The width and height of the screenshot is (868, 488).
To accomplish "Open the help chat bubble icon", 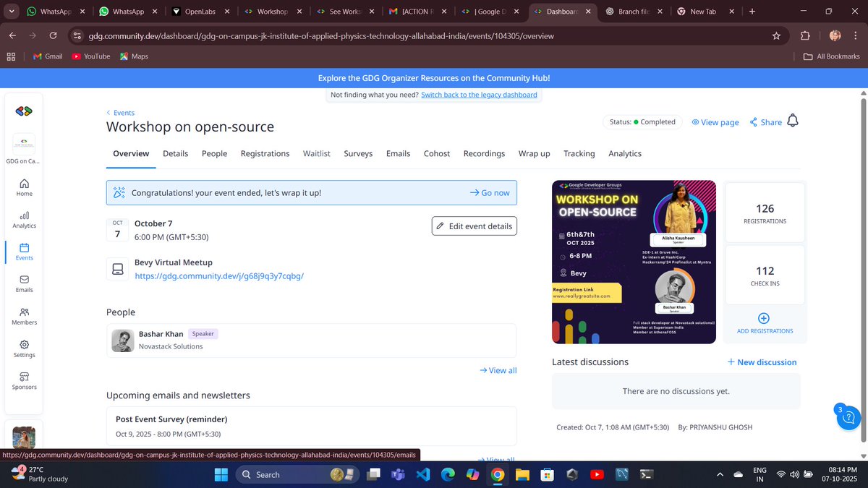I will click(849, 417).
